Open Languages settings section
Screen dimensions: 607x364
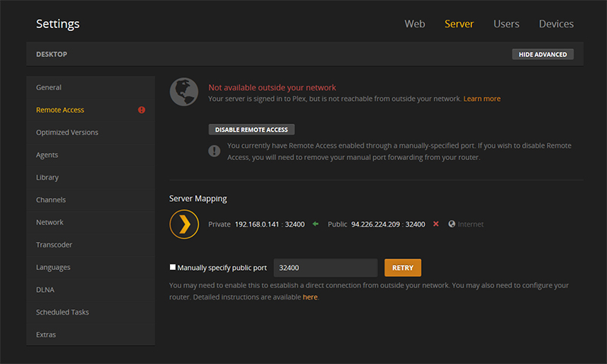coord(90,267)
